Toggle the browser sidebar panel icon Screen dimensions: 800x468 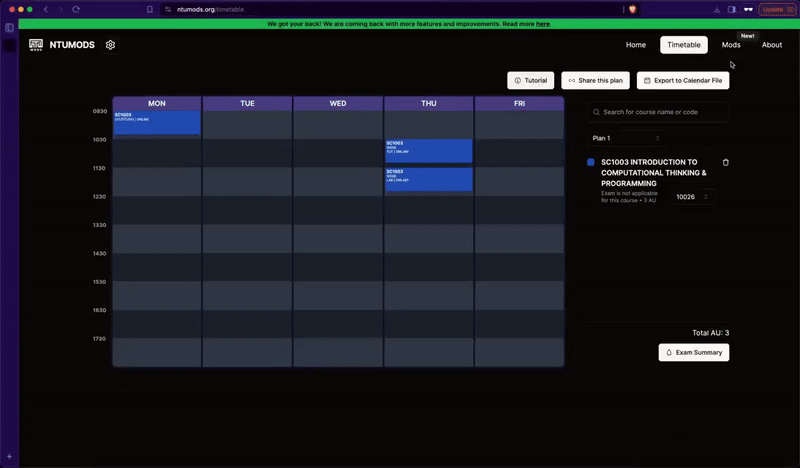pyautogui.click(x=10, y=28)
